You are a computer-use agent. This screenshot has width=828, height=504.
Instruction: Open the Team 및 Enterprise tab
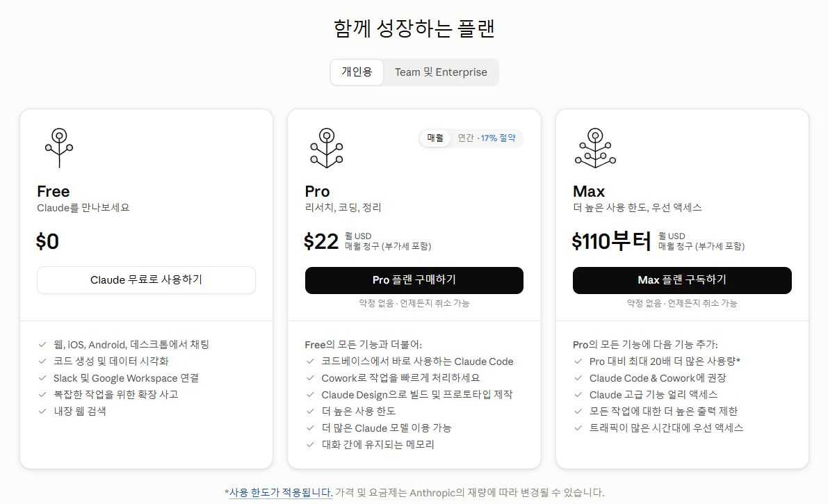(441, 72)
